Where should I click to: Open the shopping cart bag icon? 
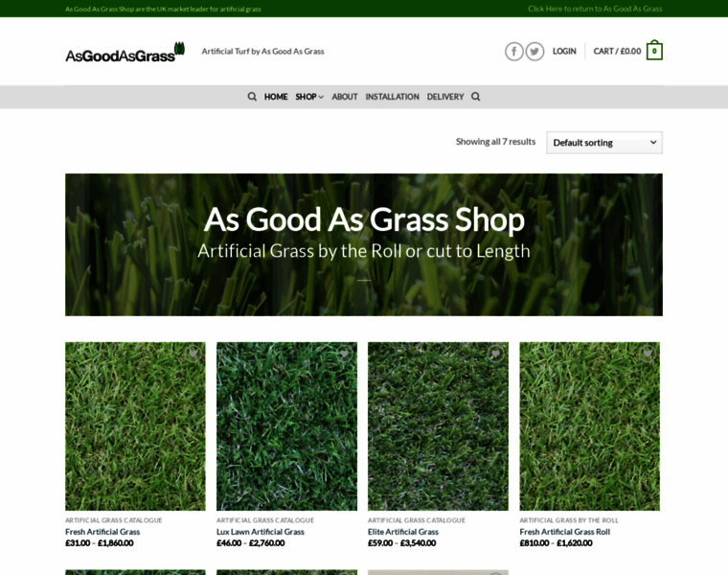[x=654, y=50]
